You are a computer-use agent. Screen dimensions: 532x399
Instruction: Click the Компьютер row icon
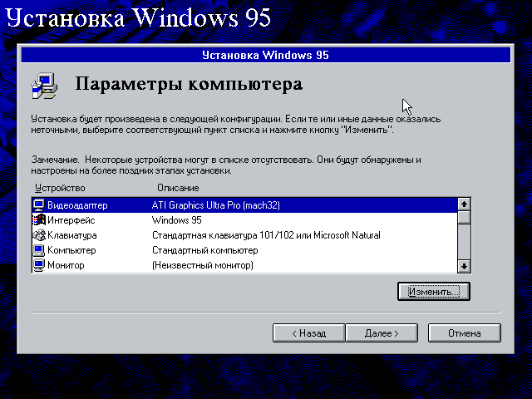coord(39,250)
